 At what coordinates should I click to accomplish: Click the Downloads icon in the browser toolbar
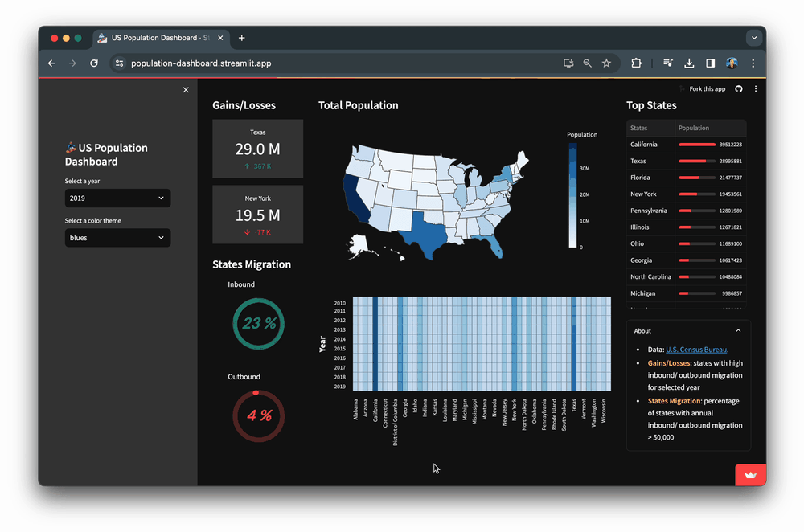[689, 63]
